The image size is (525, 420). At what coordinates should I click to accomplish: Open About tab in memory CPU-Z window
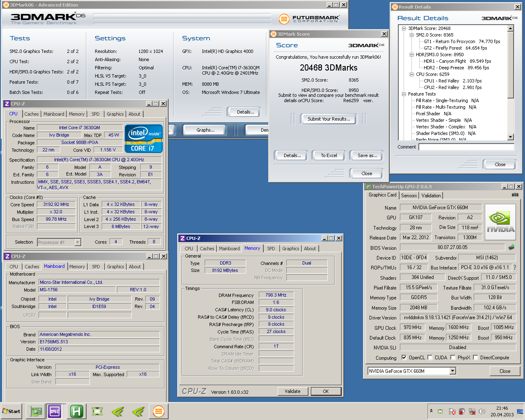pyautogui.click(x=310, y=249)
